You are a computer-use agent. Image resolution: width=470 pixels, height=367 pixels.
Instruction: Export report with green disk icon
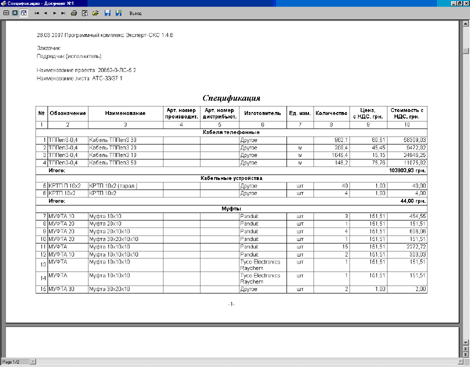pyautogui.click(x=118, y=13)
